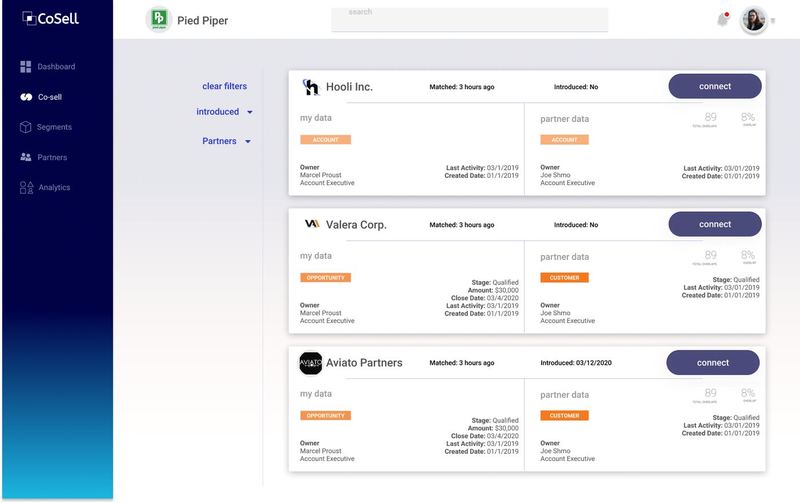Click the Pied Piper company logo
The image size is (800, 503).
[x=159, y=19]
